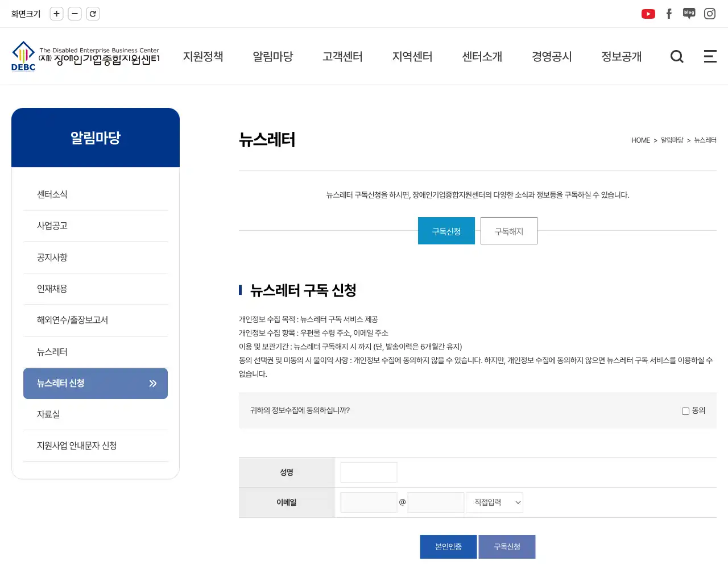Open the Naver blog icon

pyautogui.click(x=689, y=14)
